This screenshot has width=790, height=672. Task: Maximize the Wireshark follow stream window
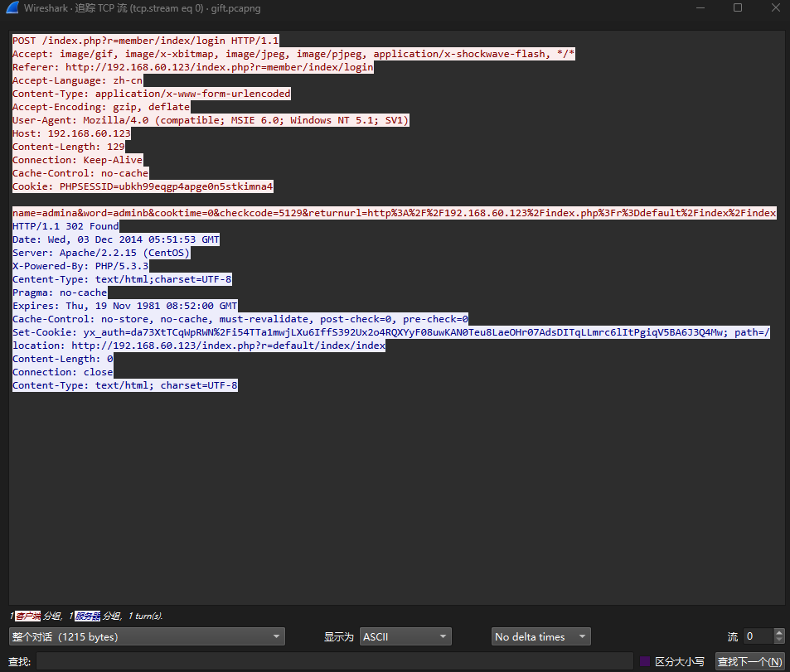(x=738, y=7)
